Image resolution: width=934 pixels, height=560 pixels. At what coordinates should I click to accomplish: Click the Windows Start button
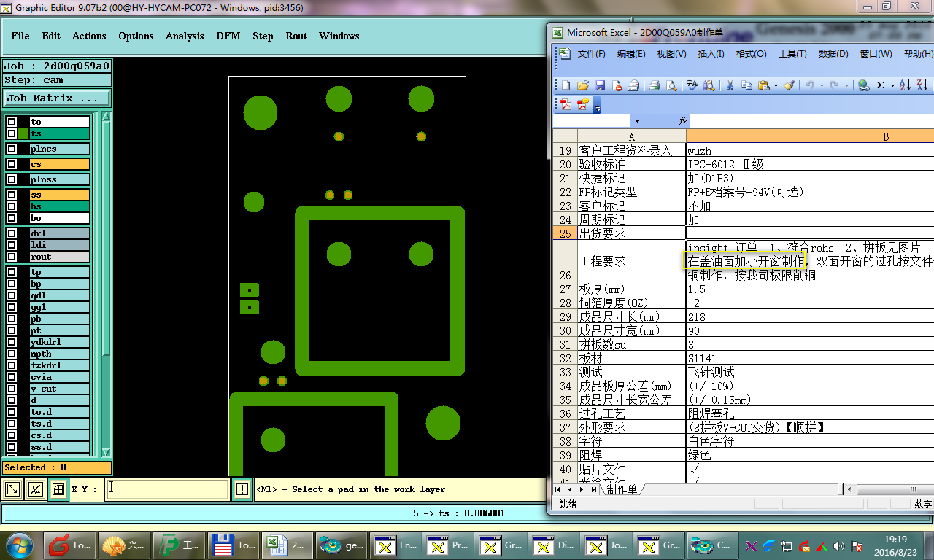20,545
